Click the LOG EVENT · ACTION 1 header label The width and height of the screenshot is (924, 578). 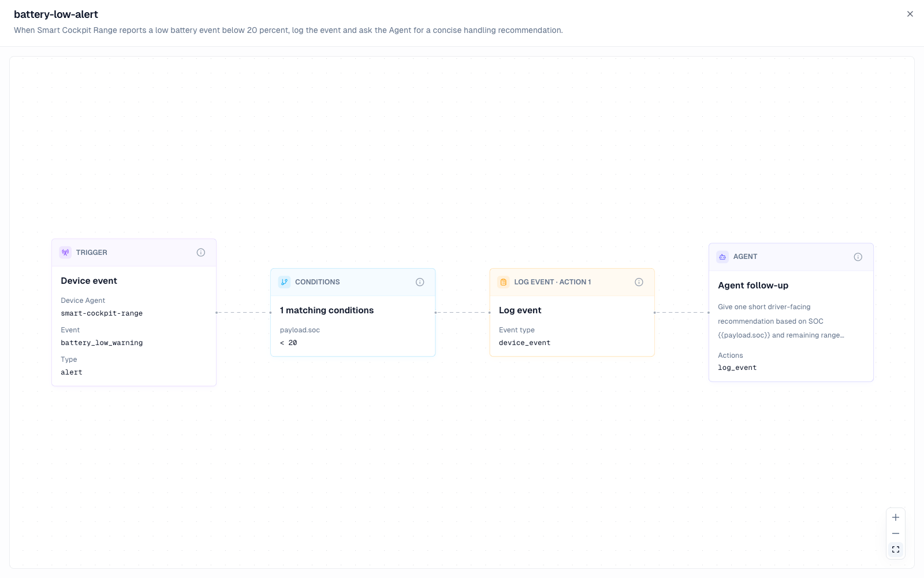click(553, 282)
